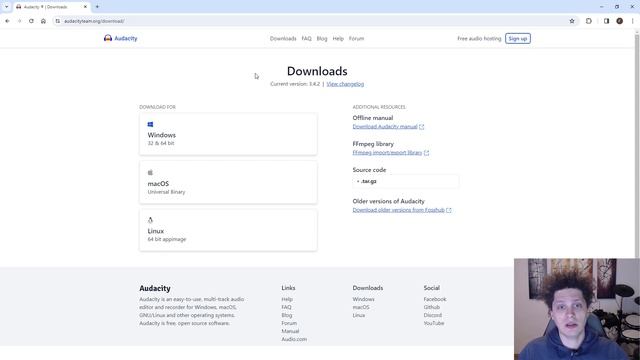Open the footer Windows download link
Screen dimensions: 640x360
coord(363,299)
